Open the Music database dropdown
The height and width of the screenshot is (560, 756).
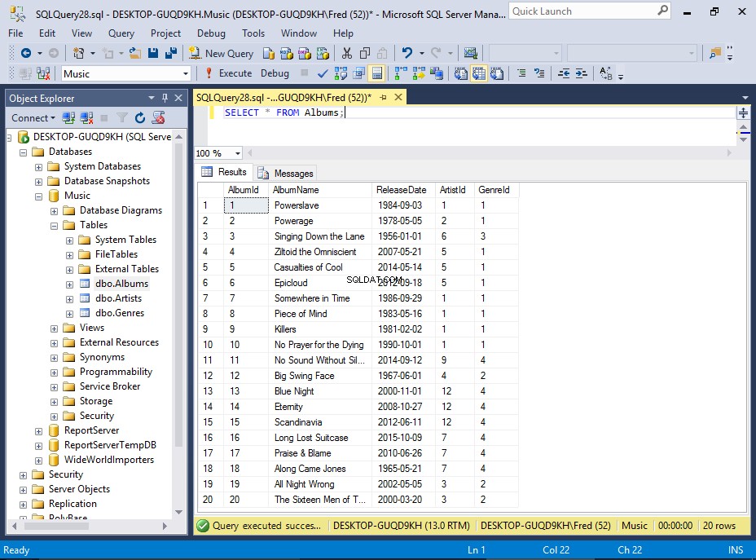coord(186,74)
